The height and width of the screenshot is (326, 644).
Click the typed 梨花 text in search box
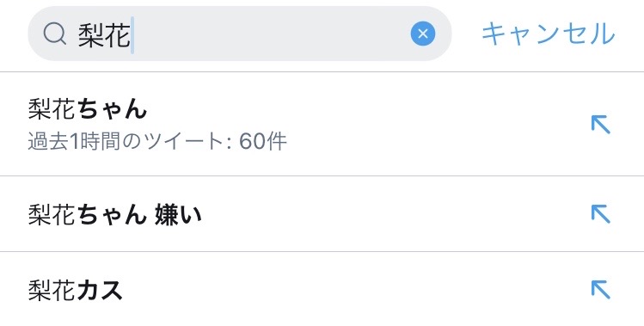(104, 34)
